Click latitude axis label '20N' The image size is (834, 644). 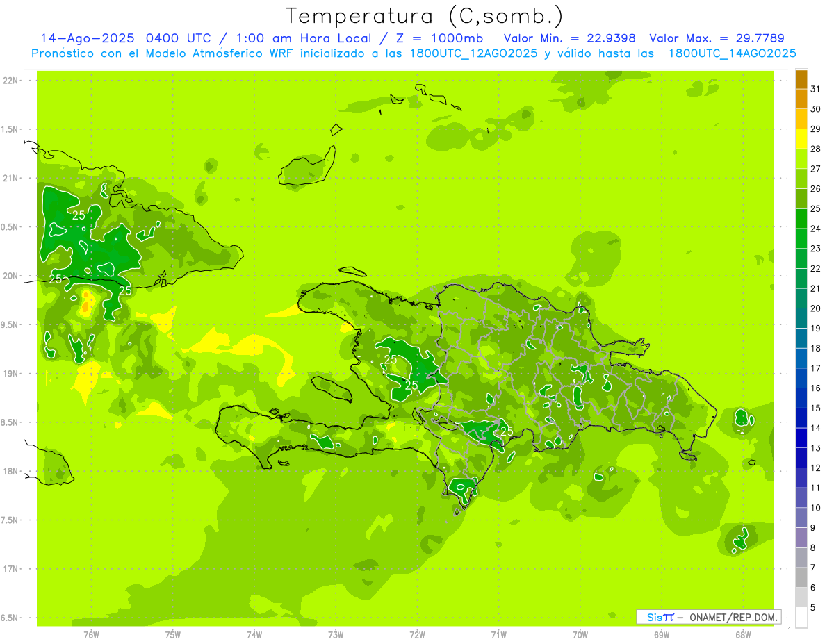10,276
